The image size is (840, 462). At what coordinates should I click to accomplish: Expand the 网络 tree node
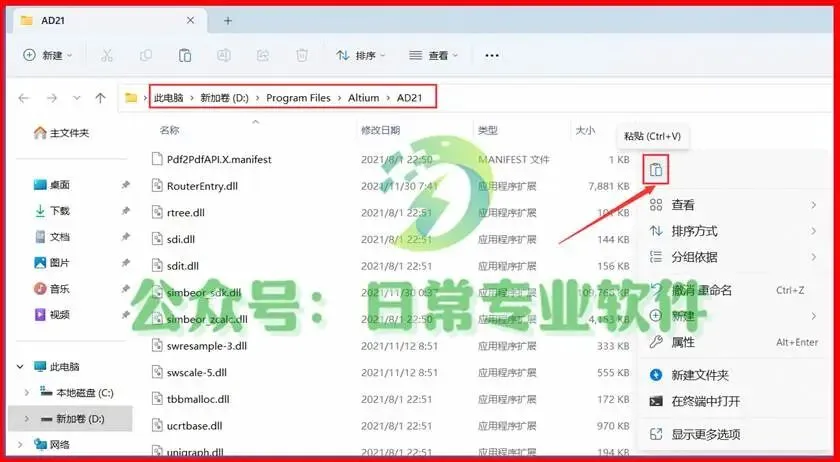(20, 444)
